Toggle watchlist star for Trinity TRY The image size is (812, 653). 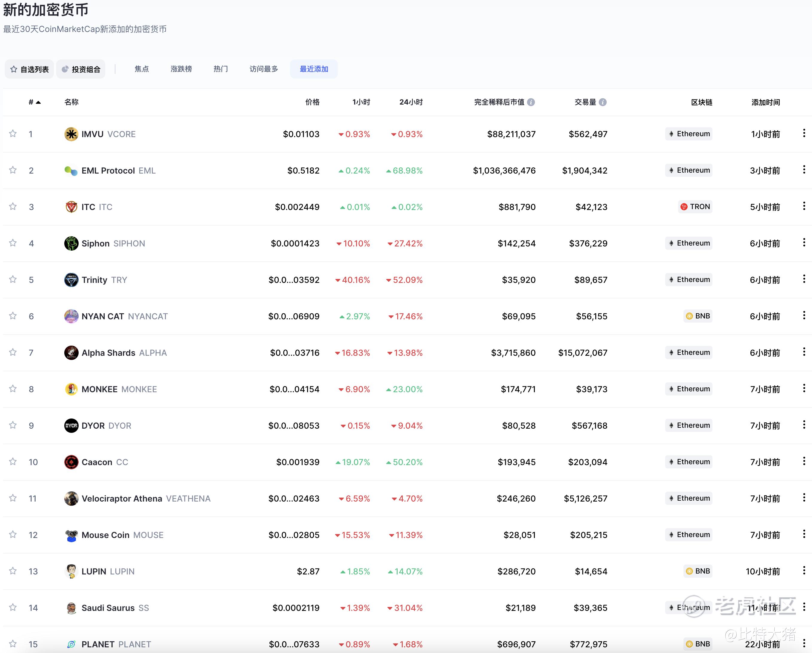pyautogui.click(x=13, y=279)
